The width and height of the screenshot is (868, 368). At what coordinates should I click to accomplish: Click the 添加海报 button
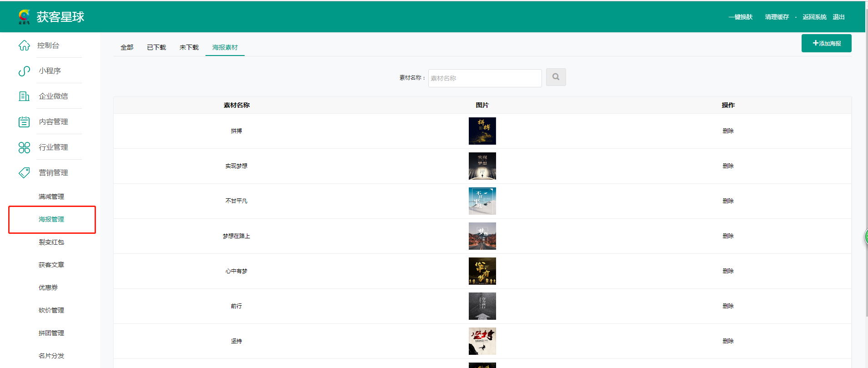pos(827,43)
